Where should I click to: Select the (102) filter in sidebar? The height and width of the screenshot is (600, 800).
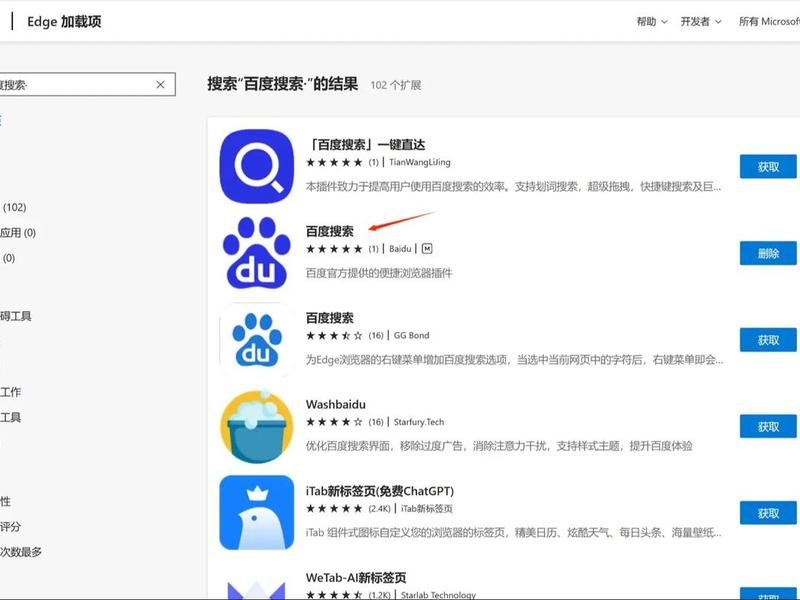[x=14, y=207]
